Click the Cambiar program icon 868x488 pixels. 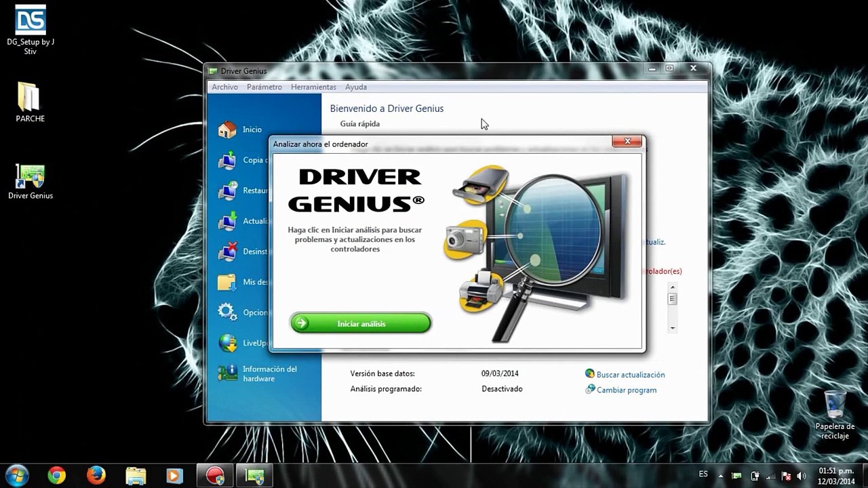(590, 390)
